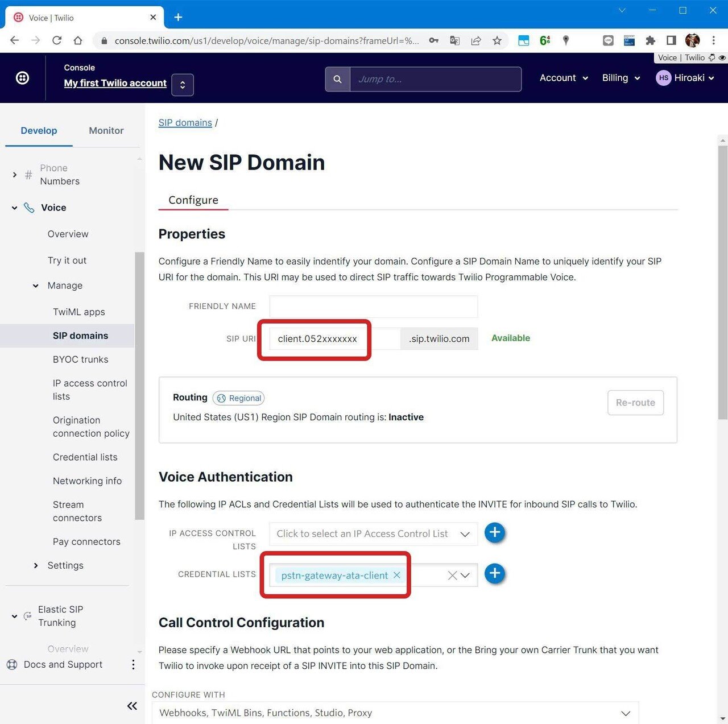Open saved passwords key icon
The height and width of the screenshot is (724, 728).
434,40
